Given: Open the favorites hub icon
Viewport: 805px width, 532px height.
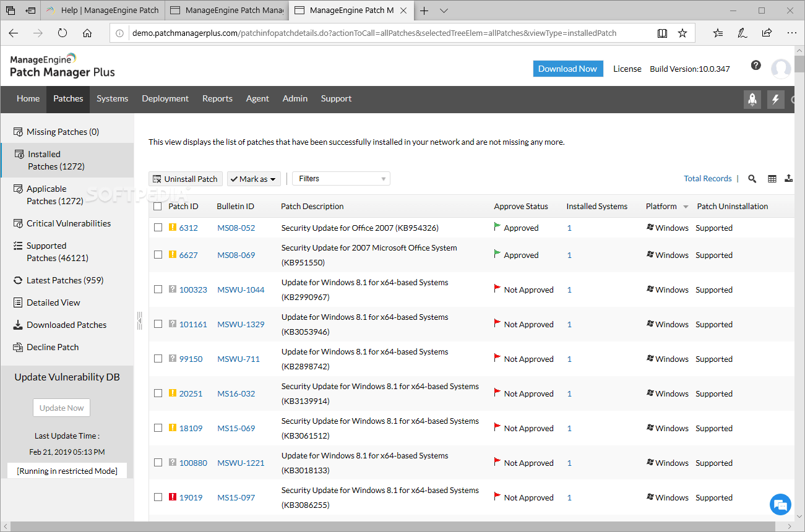Looking at the screenshot, I should tap(718, 33).
